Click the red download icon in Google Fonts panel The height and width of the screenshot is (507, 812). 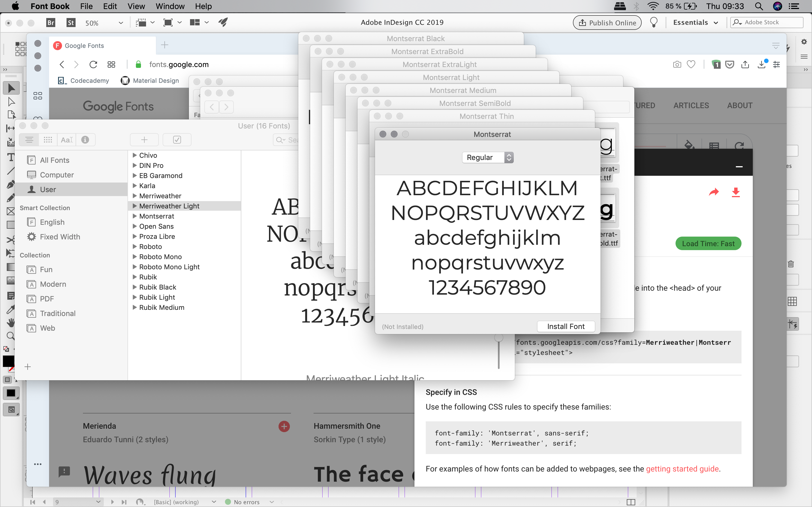click(736, 192)
